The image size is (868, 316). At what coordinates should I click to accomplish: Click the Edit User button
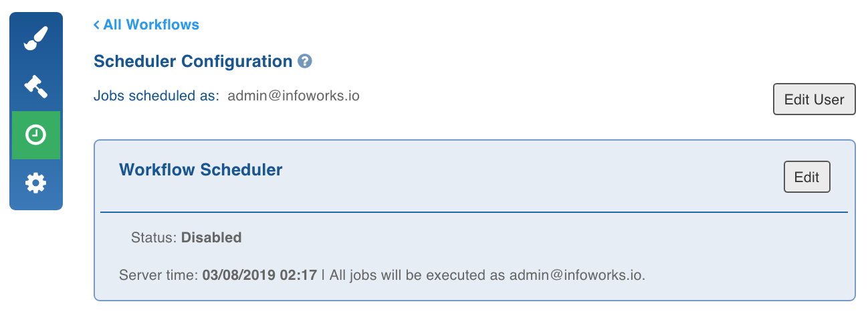pyautogui.click(x=814, y=100)
